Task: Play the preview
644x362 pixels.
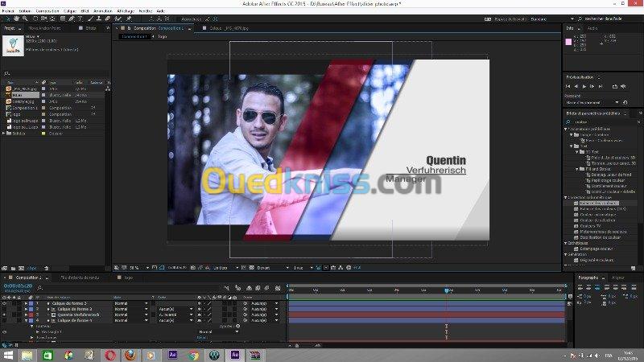Action: point(584,86)
